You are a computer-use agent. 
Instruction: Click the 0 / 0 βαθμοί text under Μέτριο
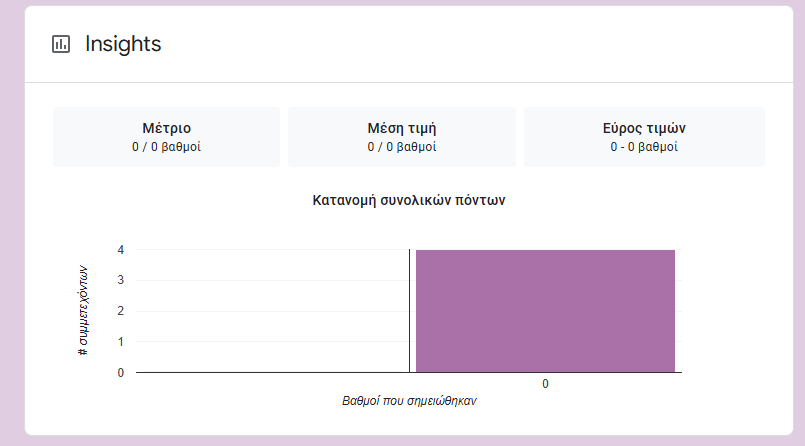(166, 147)
